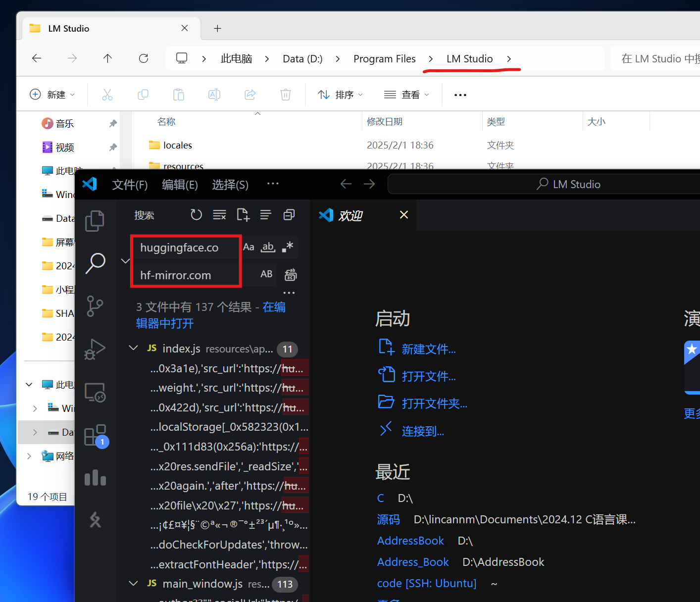This screenshot has width=700, height=602.
Task: Open the 文件(F) menu
Action: pyautogui.click(x=130, y=185)
